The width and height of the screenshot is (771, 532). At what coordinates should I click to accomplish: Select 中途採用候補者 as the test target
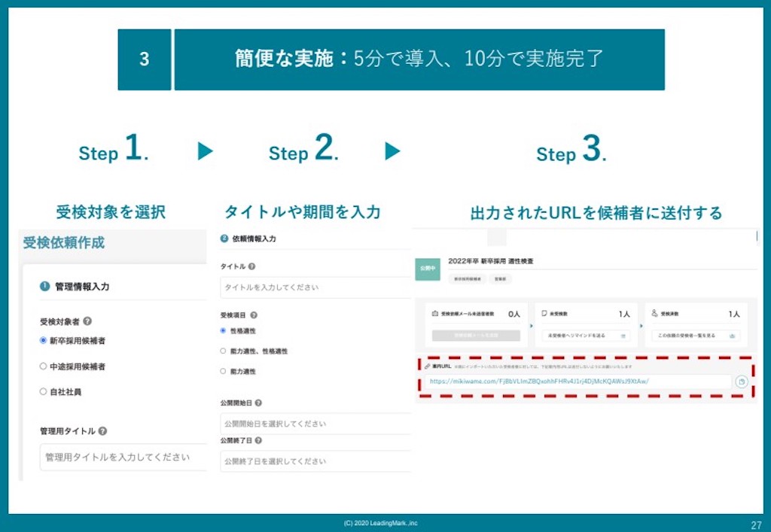[43, 365]
